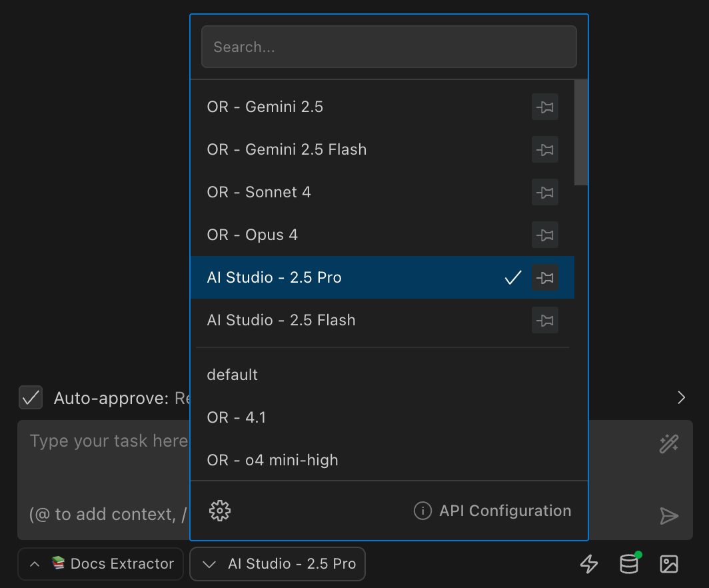Click the model Search input field
Image resolution: width=709 pixels, height=588 pixels.
[389, 47]
